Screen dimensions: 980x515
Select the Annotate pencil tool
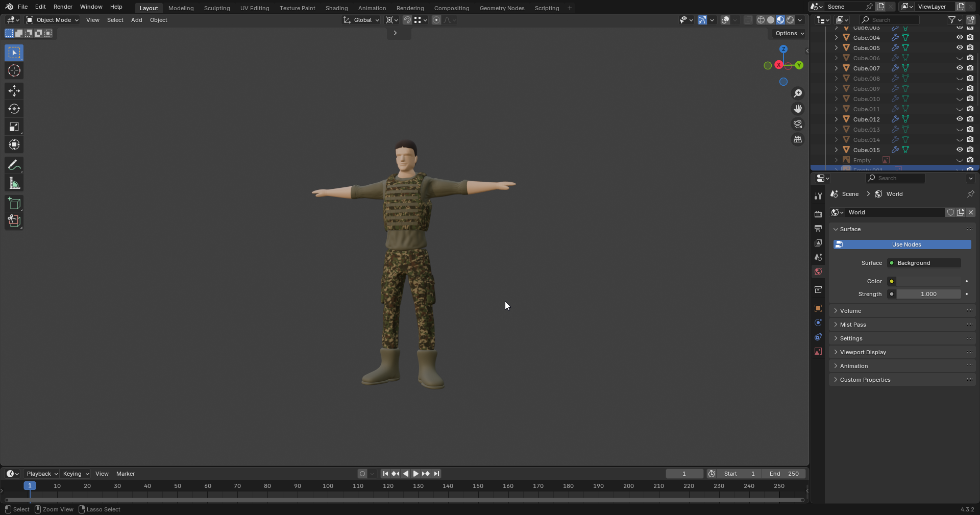tap(14, 165)
